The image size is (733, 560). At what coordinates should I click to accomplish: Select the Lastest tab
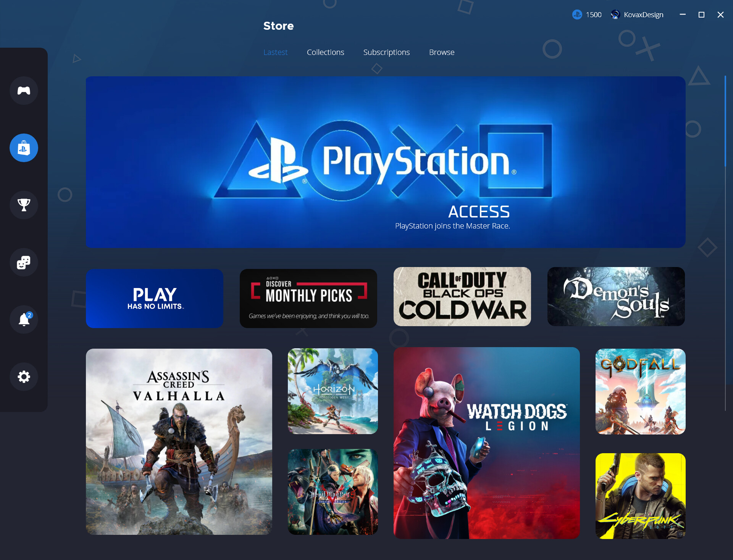tap(275, 52)
